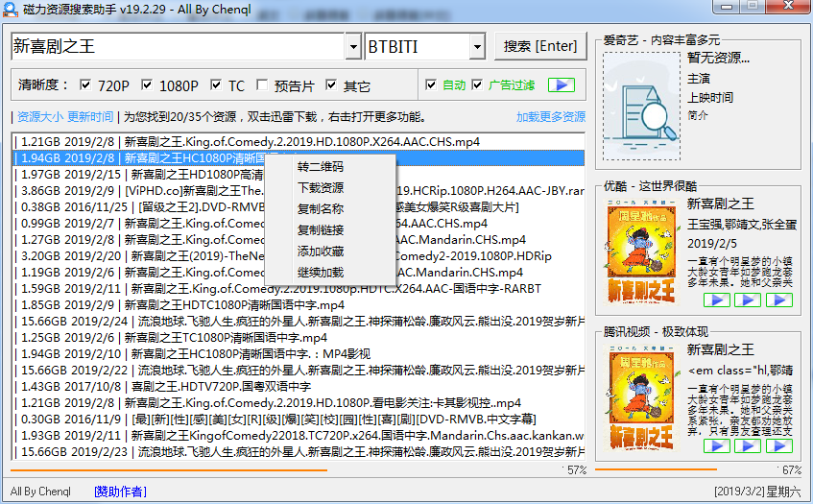This screenshot has width=813, height=504.
Task: Click second play button in 腾讯视频 panel
Action: tap(748, 446)
